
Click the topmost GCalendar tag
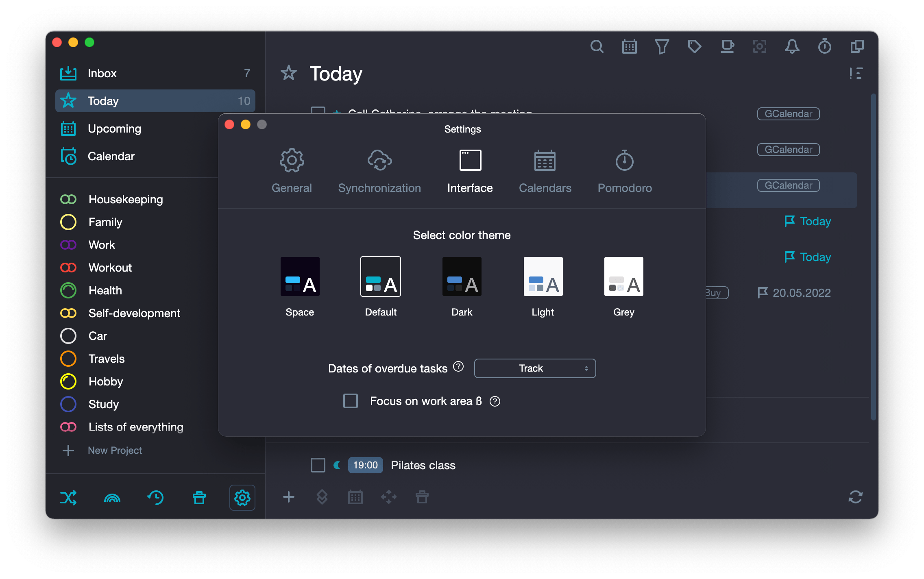point(788,114)
